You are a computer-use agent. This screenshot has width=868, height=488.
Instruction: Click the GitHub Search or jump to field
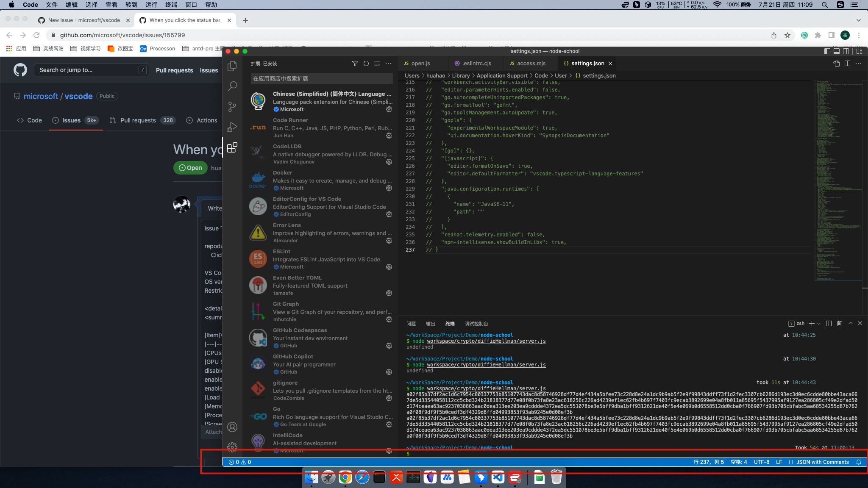pyautogui.click(x=91, y=70)
